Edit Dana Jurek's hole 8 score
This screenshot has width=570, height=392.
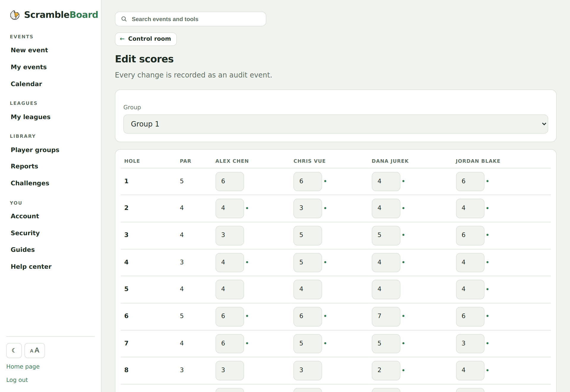[x=386, y=370]
